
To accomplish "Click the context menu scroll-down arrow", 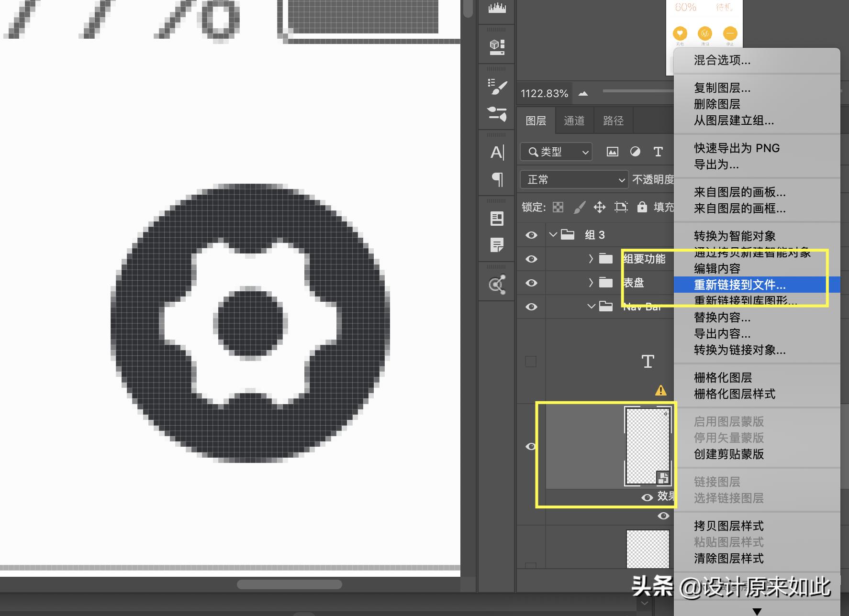I will point(757,611).
